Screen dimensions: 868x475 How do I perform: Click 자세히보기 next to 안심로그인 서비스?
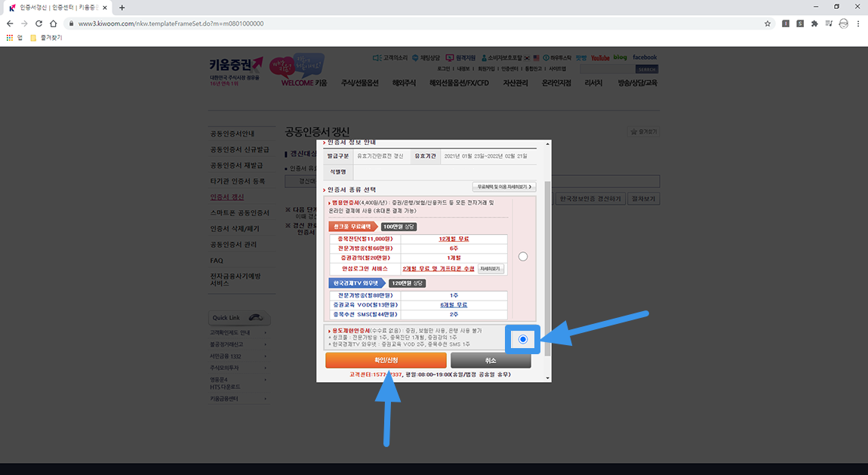tap(491, 269)
